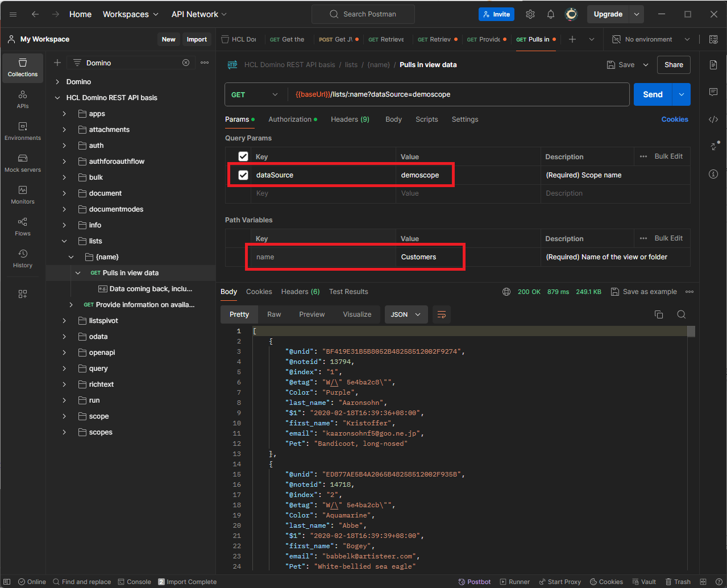Click the notifications bell icon
Screen dimensions: 727x588
(x=551, y=14)
